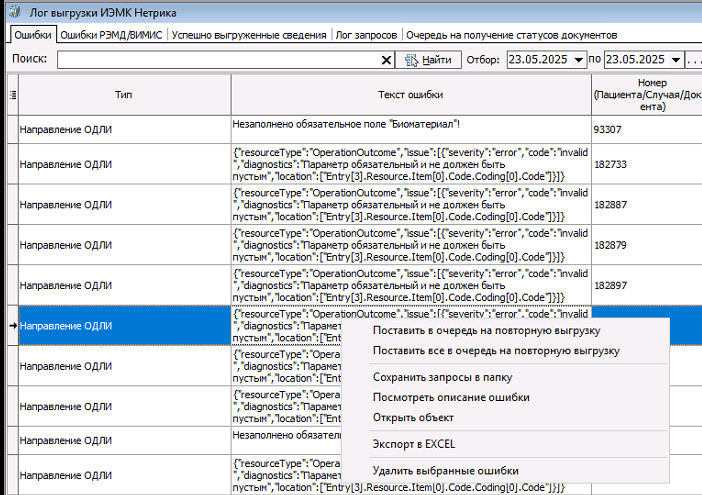This screenshot has width=702, height=495.
Task: Expand the end date dropdown arrow
Action: pos(676,60)
